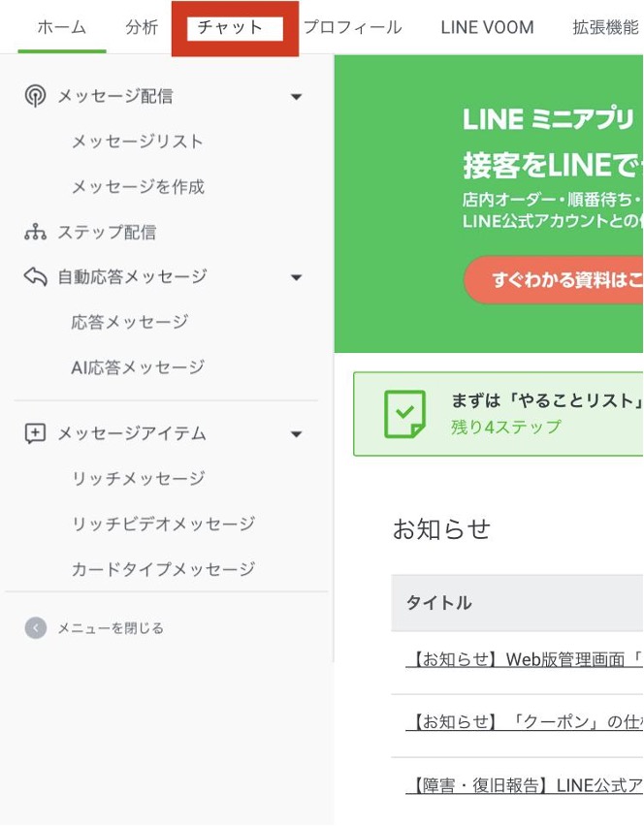The width and height of the screenshot is (644, 826).
Task: Click the to-do checklist note icon
Action: tap(404, 414)
